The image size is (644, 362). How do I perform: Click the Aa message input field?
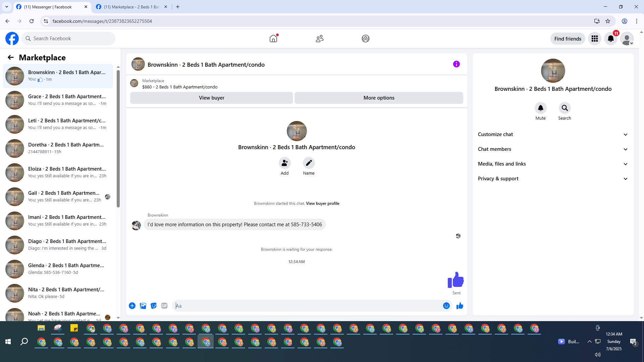coord(307,306)
